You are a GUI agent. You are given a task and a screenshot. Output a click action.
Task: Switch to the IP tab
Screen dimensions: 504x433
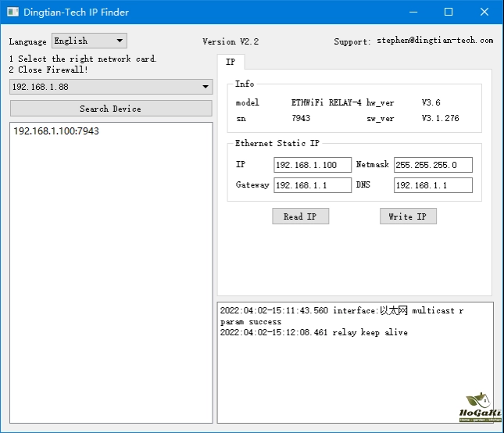(231, 62)
